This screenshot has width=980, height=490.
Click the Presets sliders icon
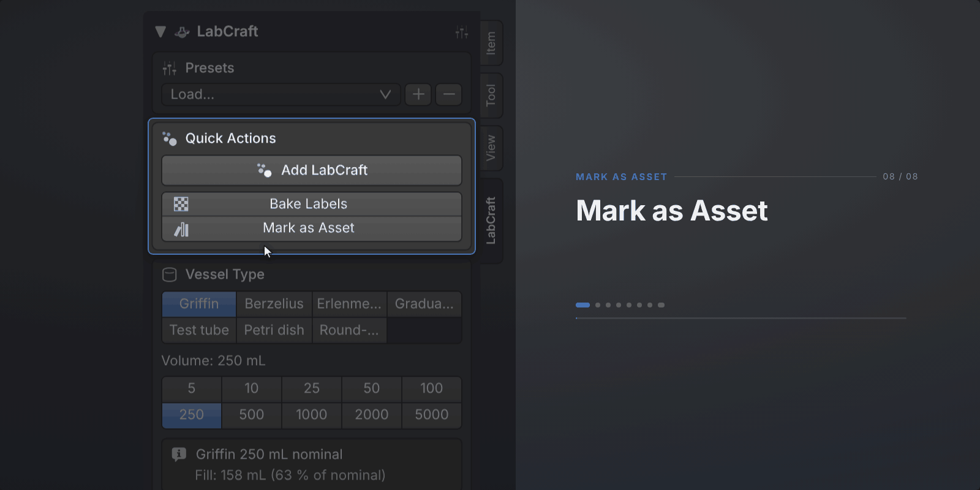coord(170,68)
